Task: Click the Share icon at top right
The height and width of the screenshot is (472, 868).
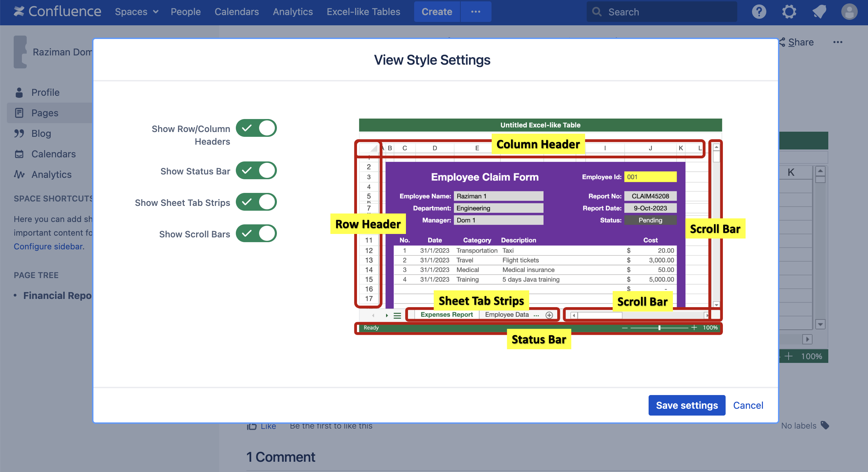Action: click(783, 42)
